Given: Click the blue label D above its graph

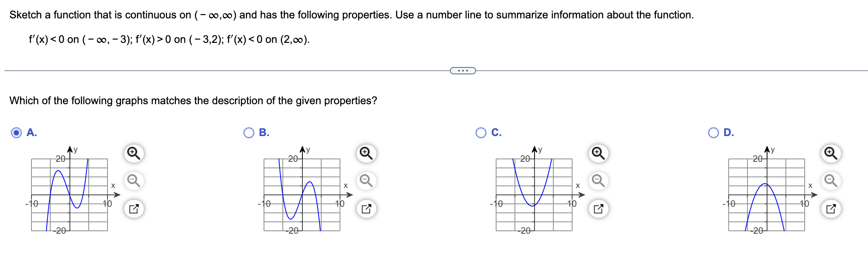Looking at the screenshot, I should (728, 132).
